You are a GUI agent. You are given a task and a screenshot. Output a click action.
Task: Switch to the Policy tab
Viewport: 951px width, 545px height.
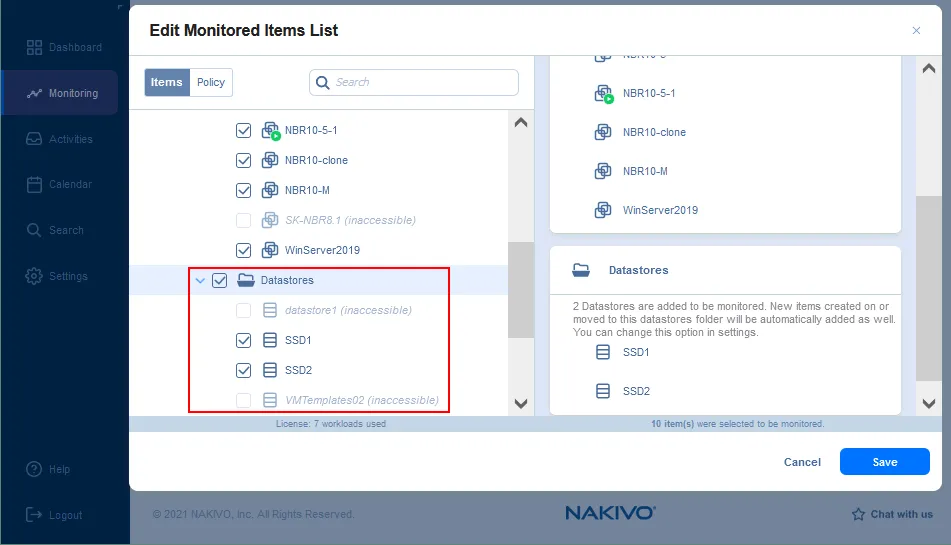click(x=211, y=82)
